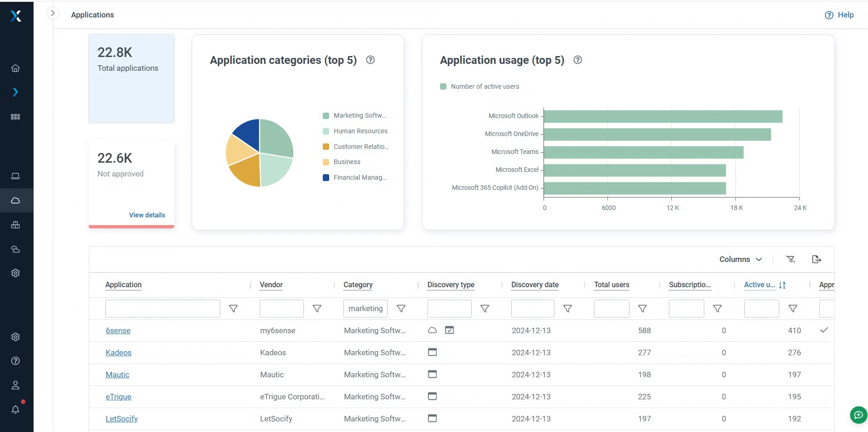Open the 6sense application link

click(118, 331)
